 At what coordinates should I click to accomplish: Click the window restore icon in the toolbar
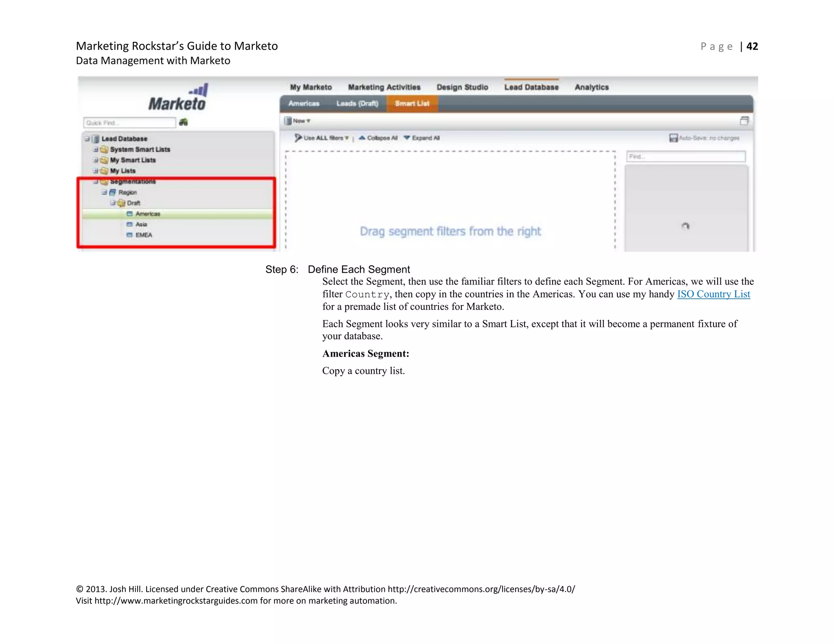(x=744, y=121)
